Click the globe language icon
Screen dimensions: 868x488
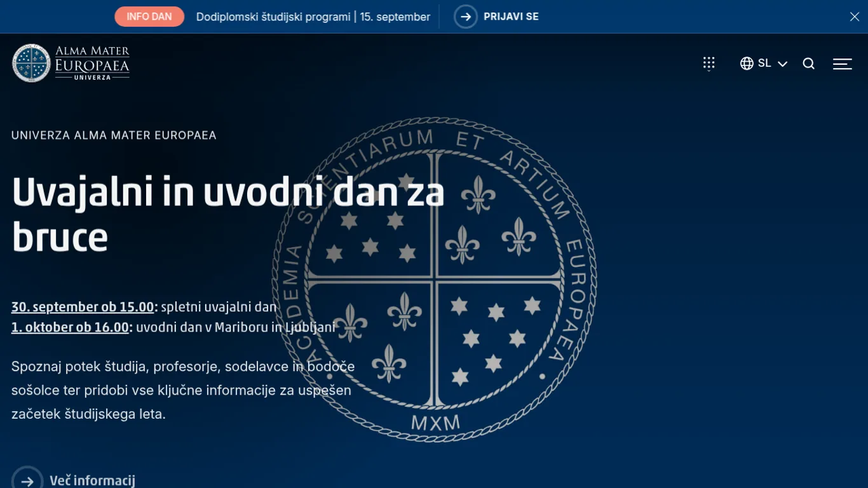pyautogui.click(x=747, y=64)
